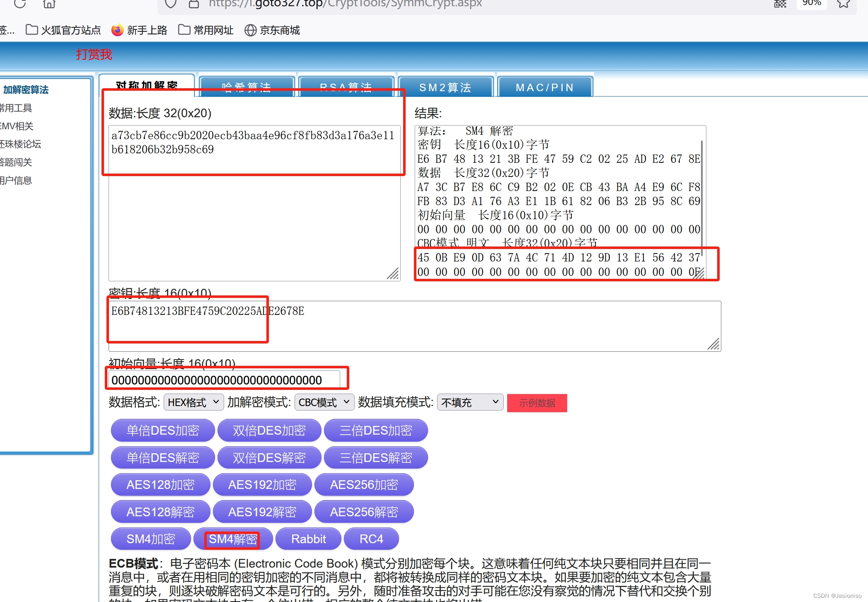Click the SM4解密 button

[233, 539]
